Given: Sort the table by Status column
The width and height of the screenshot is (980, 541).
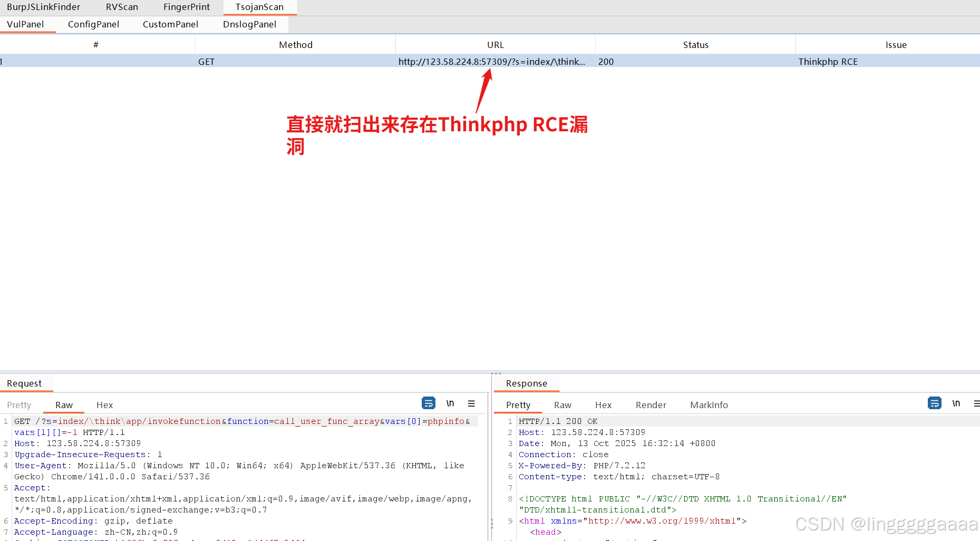Looking at the screenshot, I should point(696,45).
